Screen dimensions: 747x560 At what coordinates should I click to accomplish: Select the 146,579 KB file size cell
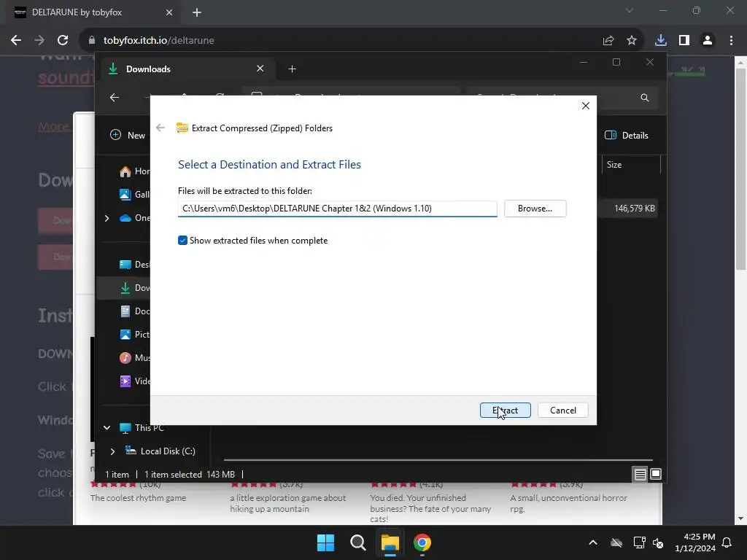click(634, 209)
